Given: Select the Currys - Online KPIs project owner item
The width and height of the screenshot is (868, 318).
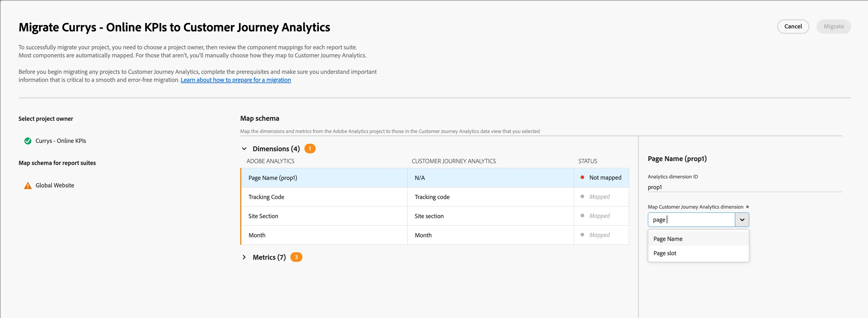Looking at the screenshot, I should (61, 141).
